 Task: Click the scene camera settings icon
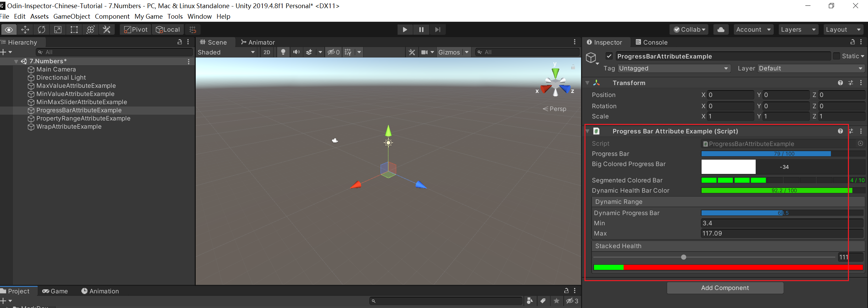coord(424,52)
